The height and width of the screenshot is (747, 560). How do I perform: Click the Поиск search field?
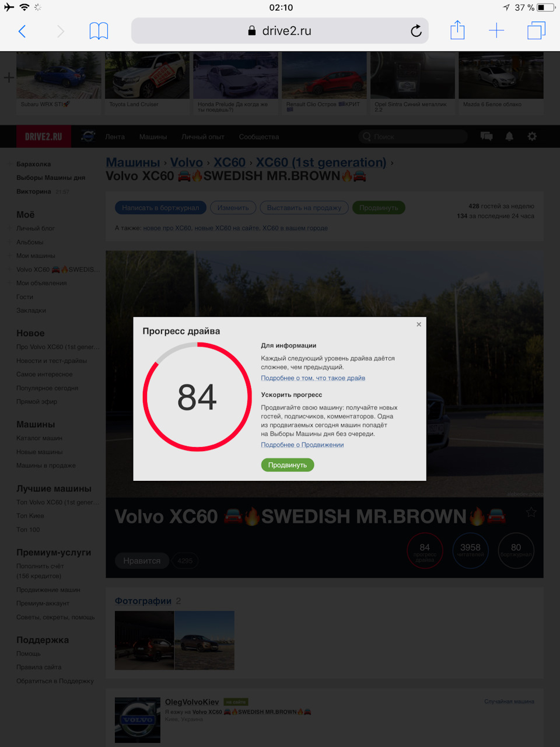[413, 137]
